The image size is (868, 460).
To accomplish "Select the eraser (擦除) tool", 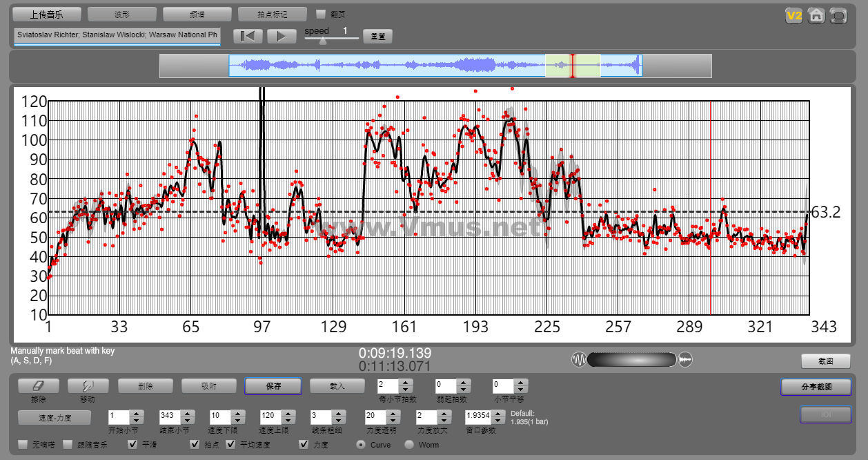I will point(39,386).
